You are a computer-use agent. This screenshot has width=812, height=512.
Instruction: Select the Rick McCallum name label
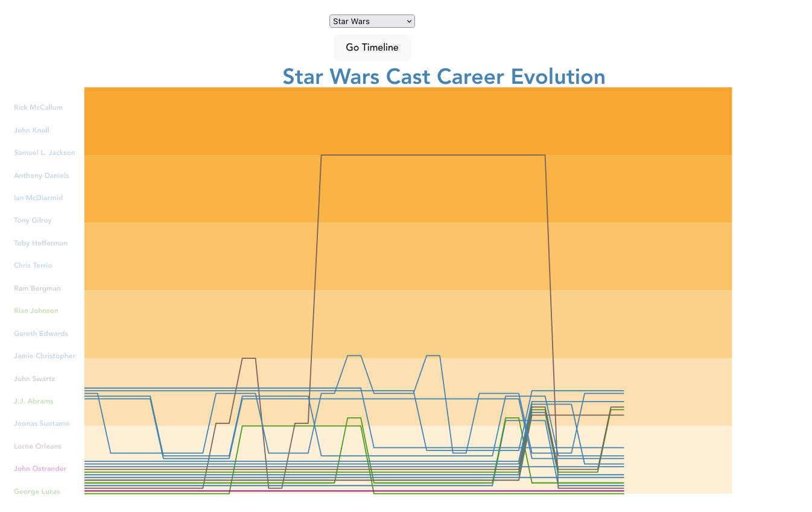point(38,107)
